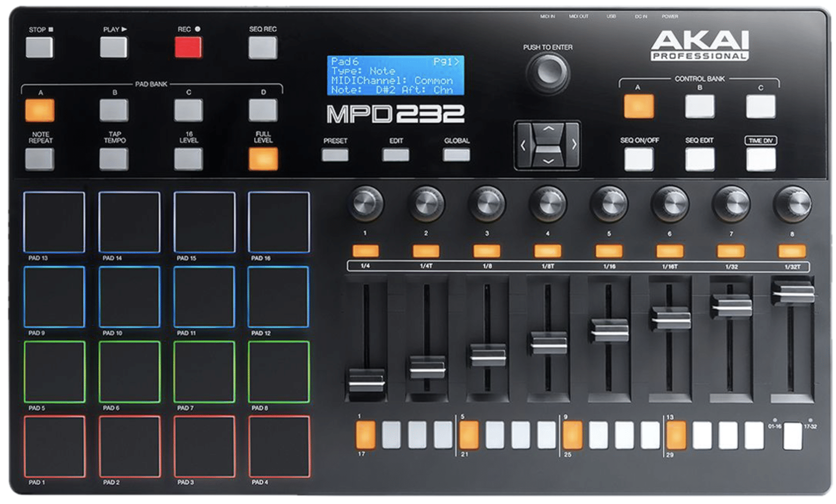Open PRESET mode button
The width and height of the screenshot is (836, 504).
click(x=335, y=155)
